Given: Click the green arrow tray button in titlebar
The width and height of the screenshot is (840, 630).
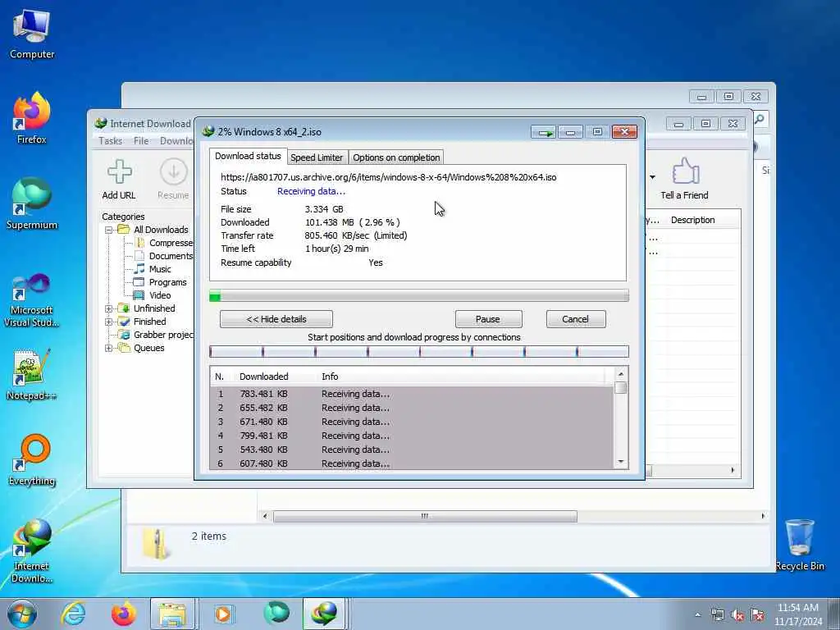Looking at the screenshot, I should click(x=544, y=132).
